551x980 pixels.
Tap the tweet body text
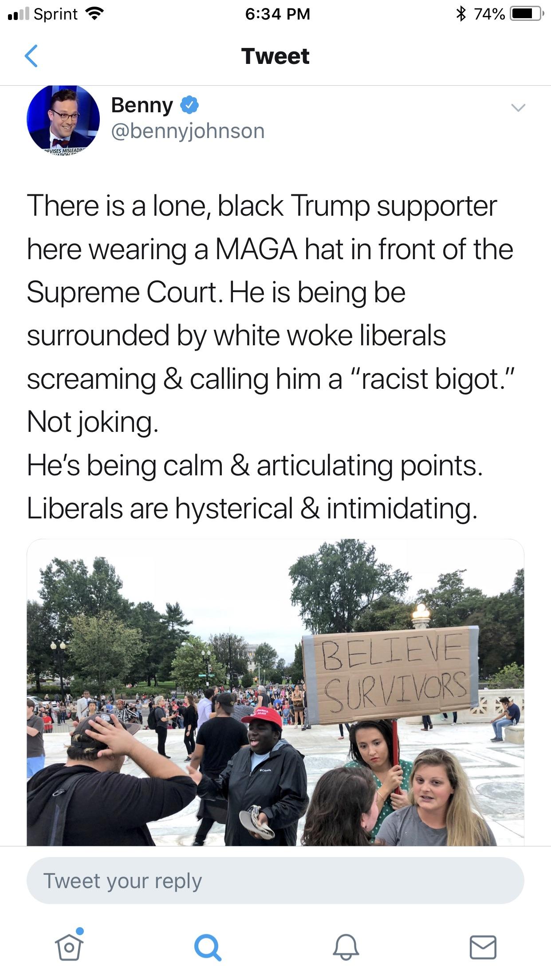[271, 357]
